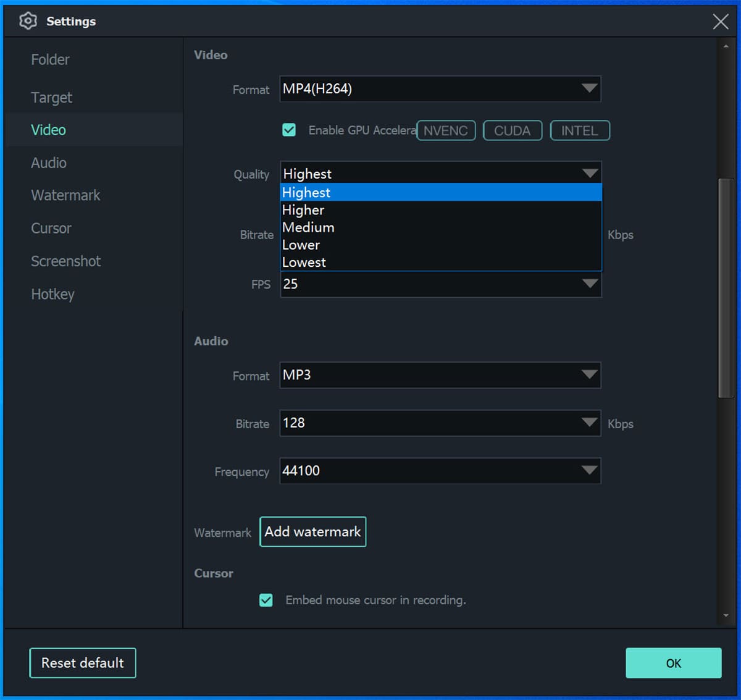Pick Higher in the quality list

(303, 210)
